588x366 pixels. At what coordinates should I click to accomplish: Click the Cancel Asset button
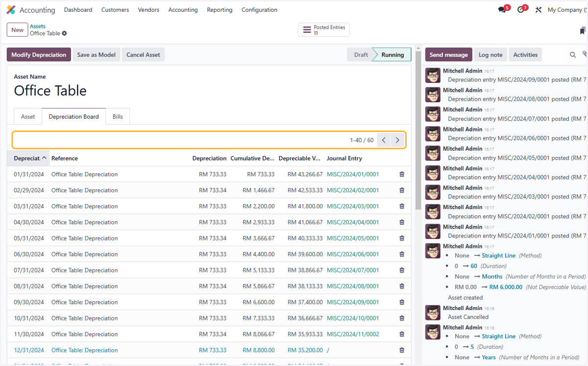tap(143, 54)
